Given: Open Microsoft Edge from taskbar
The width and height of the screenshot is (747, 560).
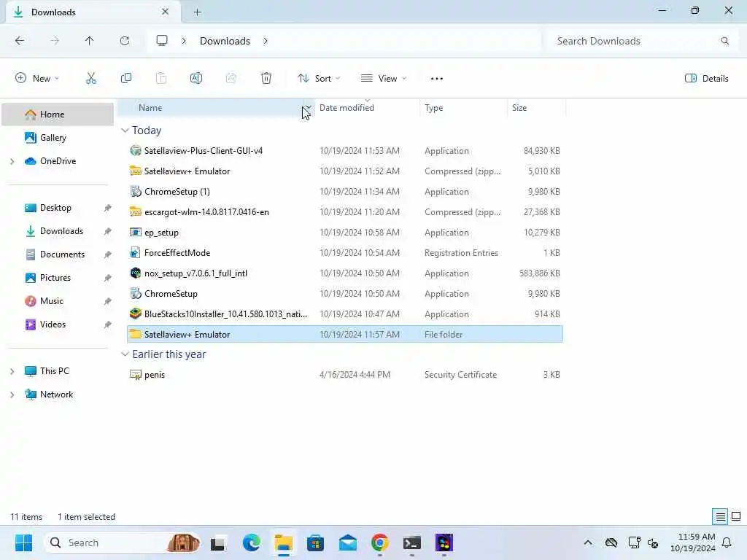Looking at the screenshot, I should [252, 542].
